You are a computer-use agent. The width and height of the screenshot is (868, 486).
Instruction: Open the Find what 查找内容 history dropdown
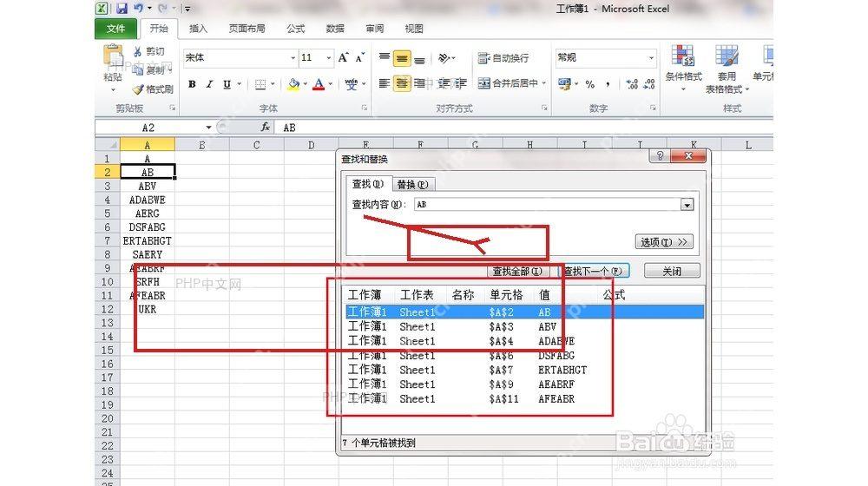click(x=687, y=205)
